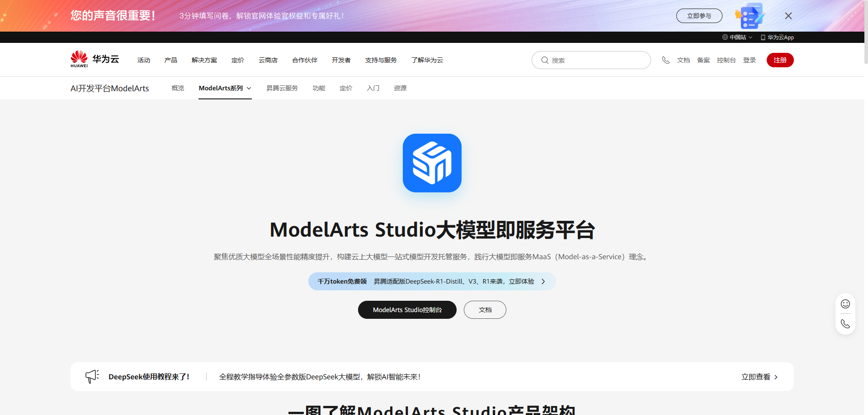Click 立即查看 link

(756, 377)
